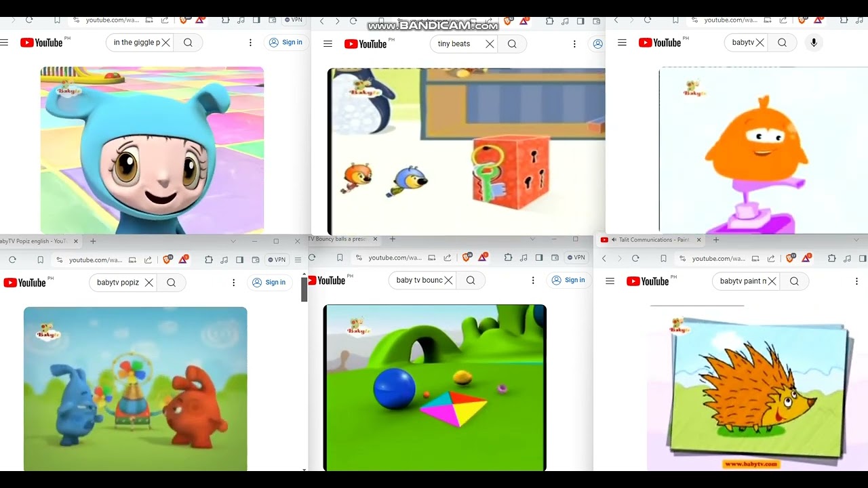Share the page in the babytv popiz window

tap(146, 260)
